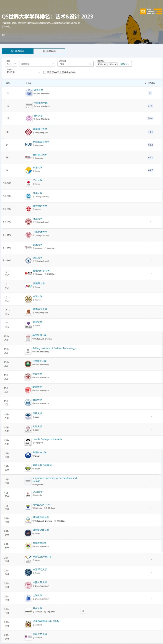Click the video icon beside Sunway University
Image resolution: width=163 pixels, height=644 pixels.
point(83,611)
